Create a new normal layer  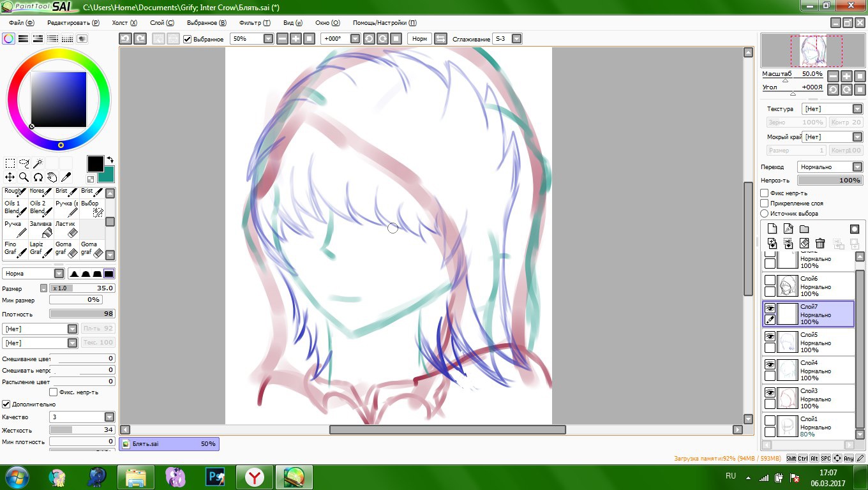[772, 229]
